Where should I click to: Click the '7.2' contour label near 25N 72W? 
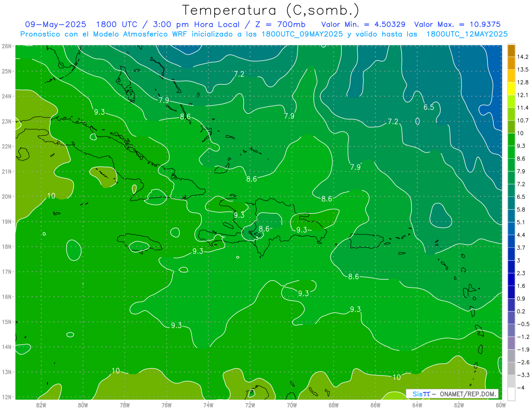pos(239,74)
